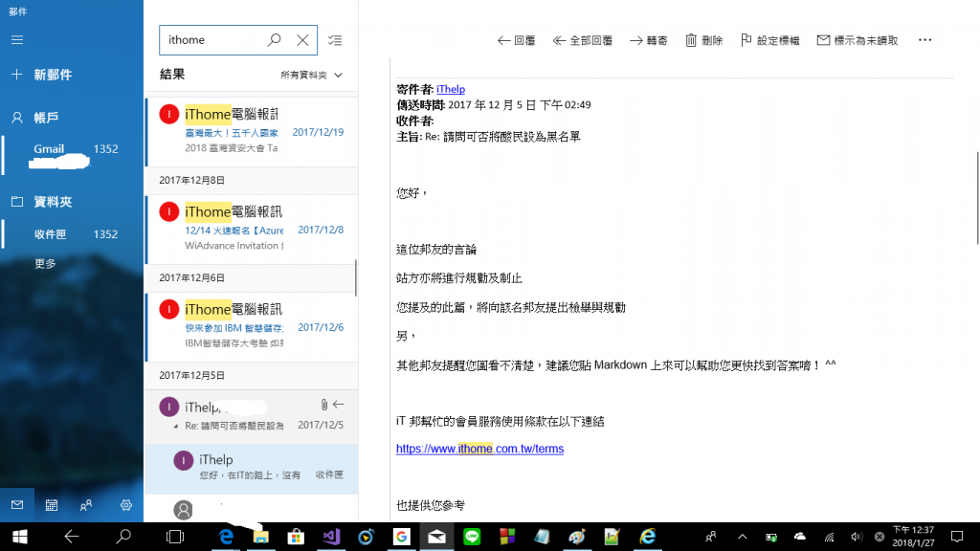This screenshot has height=551, width=980.
Task: Open the Windows Start menu
Action: [x=20, y=537]
